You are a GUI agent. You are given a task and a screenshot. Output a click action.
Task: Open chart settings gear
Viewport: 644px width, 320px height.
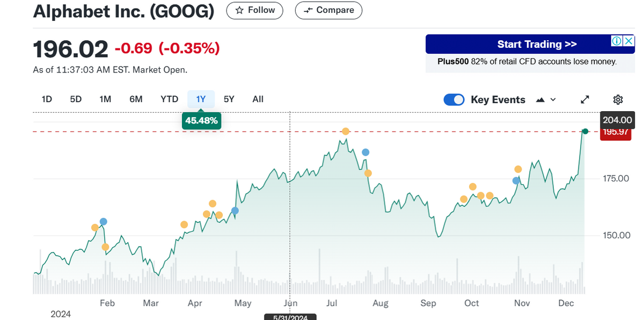(618, 99)
